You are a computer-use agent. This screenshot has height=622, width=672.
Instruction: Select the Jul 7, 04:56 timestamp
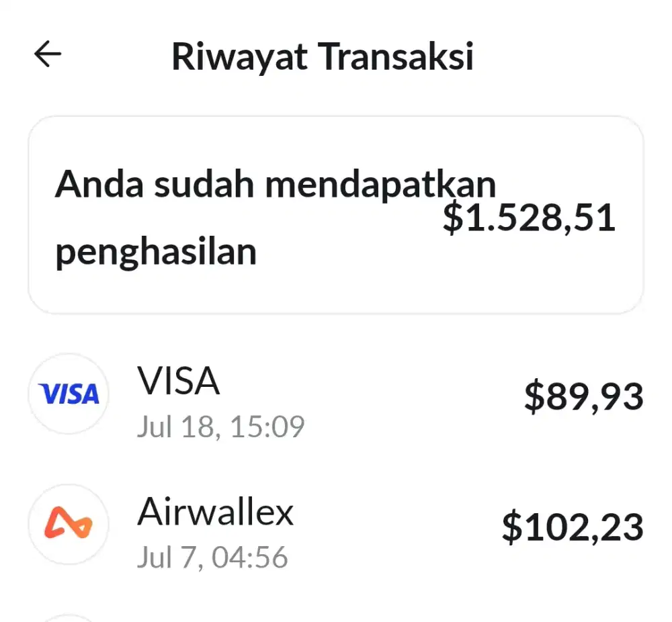pos(212,558)
